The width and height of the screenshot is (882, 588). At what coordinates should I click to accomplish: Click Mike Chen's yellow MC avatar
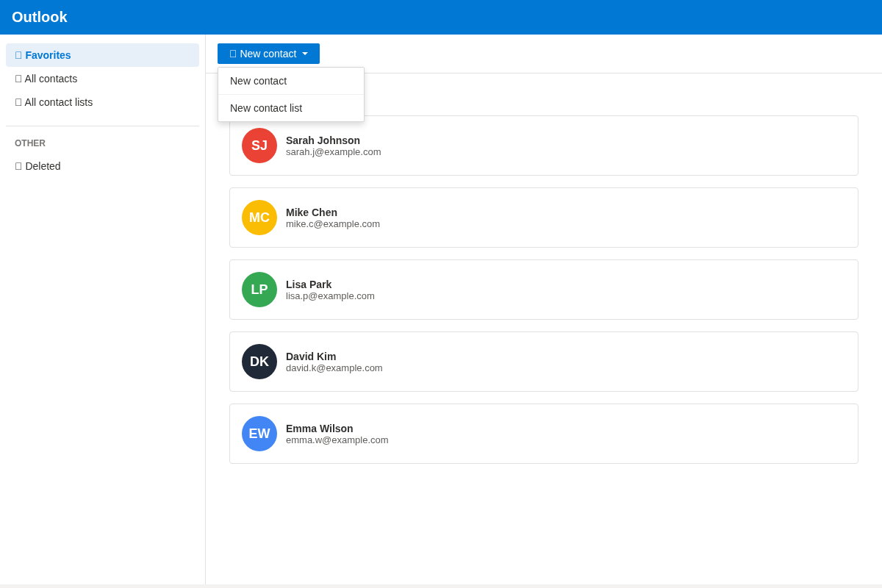(259, 218)
